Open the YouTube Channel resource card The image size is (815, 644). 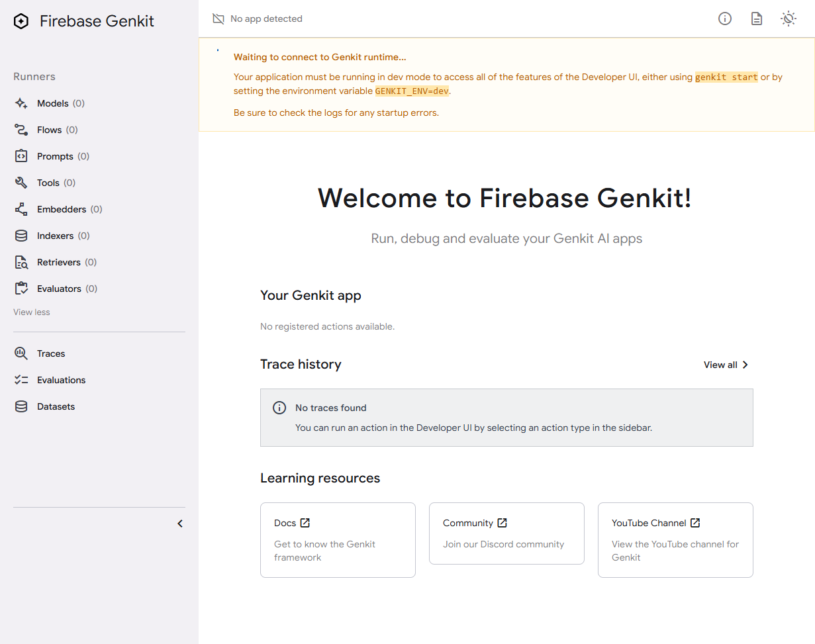[675, 539]
